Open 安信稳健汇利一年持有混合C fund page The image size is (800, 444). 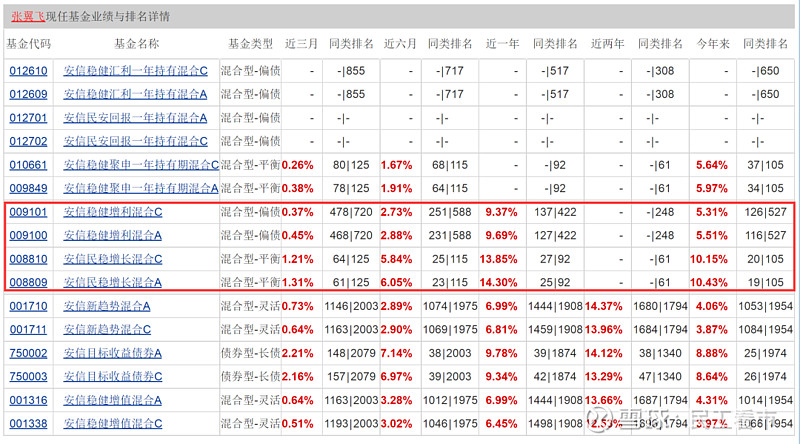[136, 71]
